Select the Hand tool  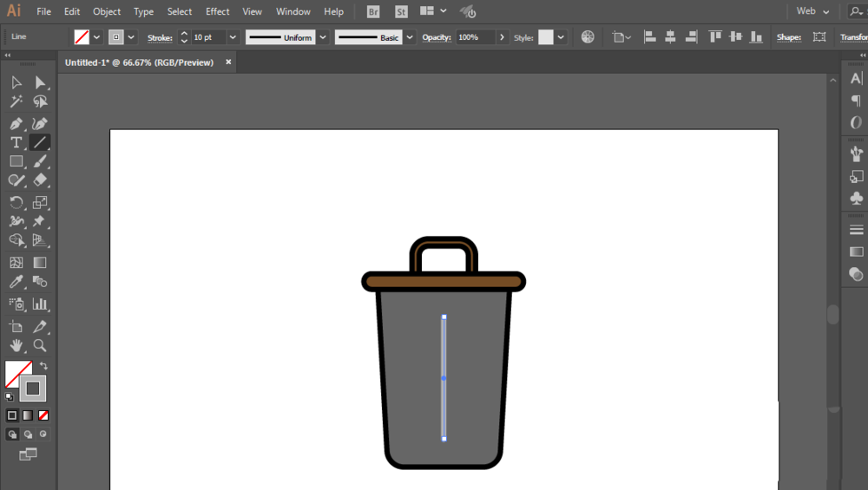(16, 345)
